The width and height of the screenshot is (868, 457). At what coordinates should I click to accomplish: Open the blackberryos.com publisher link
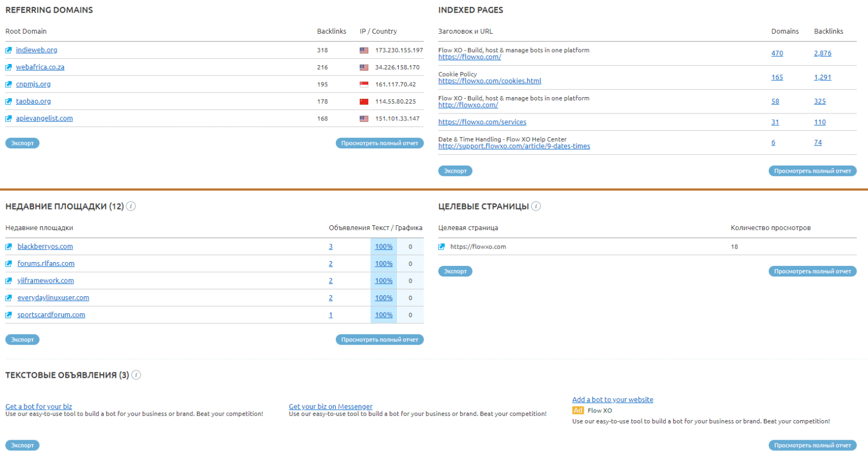point(45,247)
